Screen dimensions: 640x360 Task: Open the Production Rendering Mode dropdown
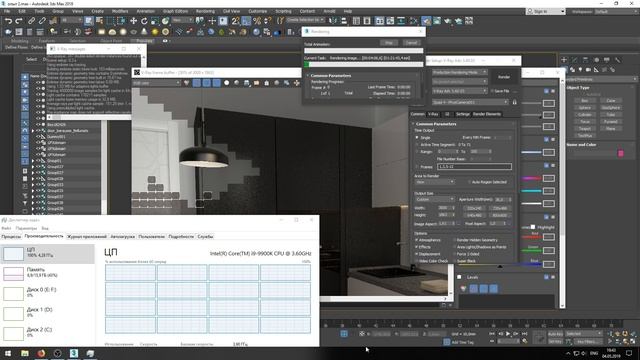point(460,72)
